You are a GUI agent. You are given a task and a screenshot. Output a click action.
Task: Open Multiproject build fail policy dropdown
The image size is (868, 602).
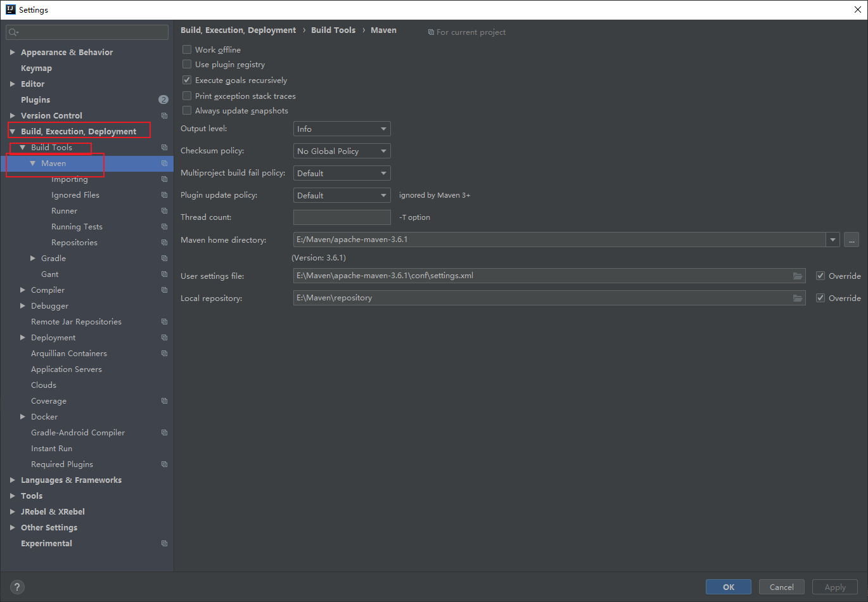click(x=342, y=173)
